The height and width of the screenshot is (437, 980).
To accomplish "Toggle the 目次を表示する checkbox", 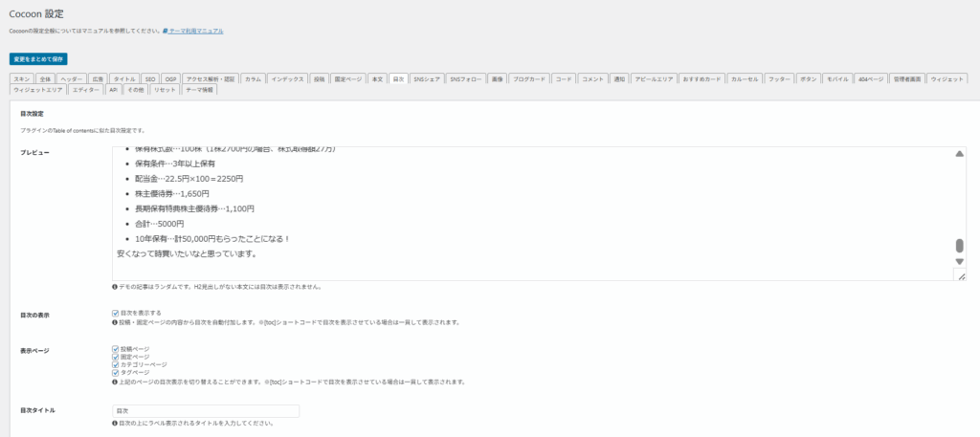I will 116,313.
